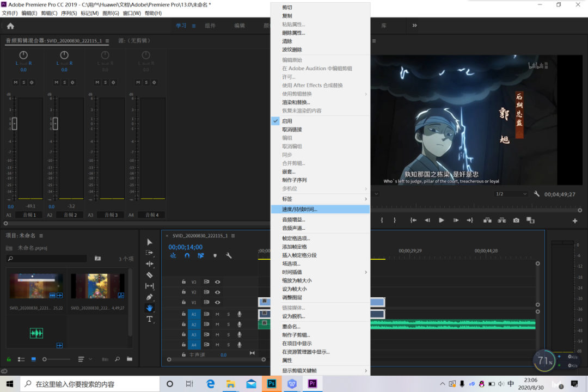Toggle lock on track V1
588x392 pixels.
click(x=184, y=302)
